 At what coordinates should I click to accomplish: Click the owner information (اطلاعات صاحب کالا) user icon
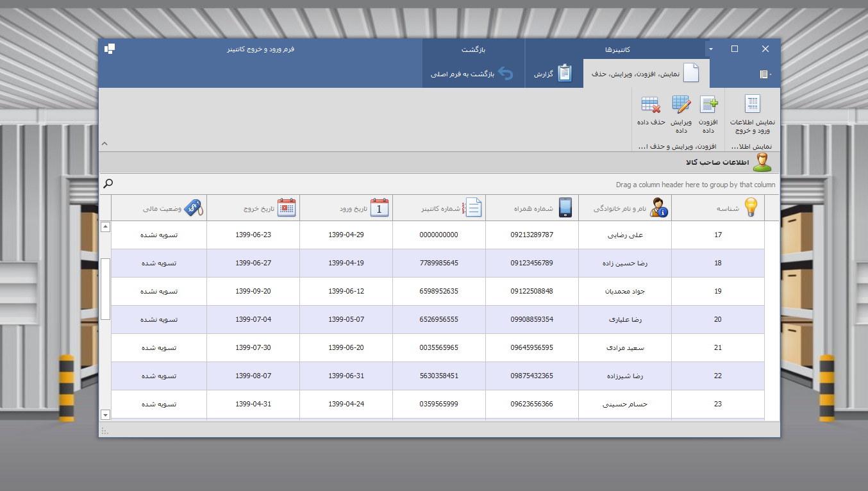tap(762, 162)
